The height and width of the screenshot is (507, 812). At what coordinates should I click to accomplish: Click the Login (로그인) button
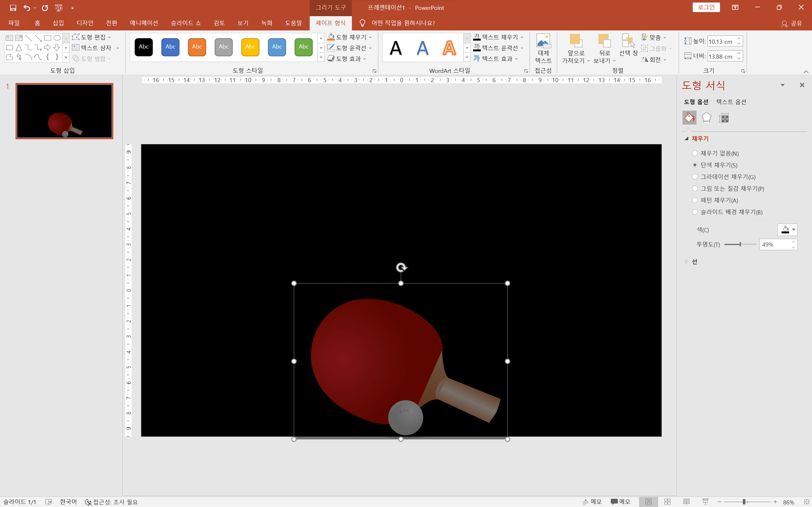click(x=706, y=7)
